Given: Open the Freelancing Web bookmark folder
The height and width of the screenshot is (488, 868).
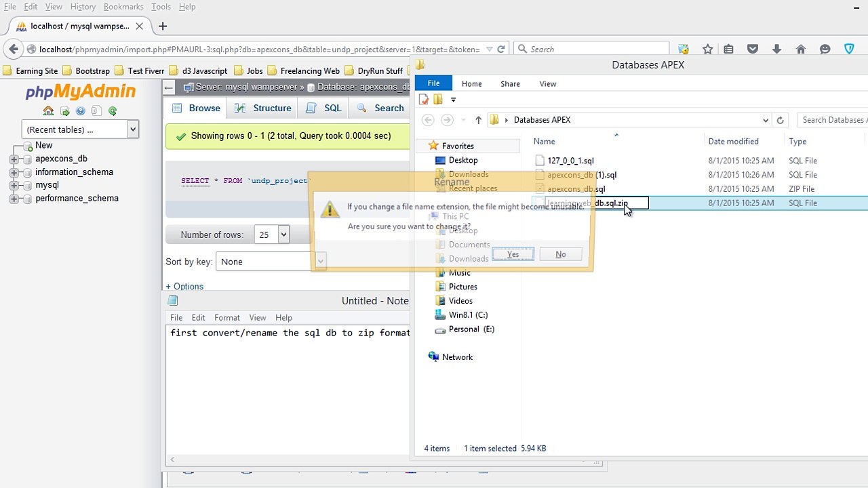Looking at the screenshot, I should click(x=303, y=70).
